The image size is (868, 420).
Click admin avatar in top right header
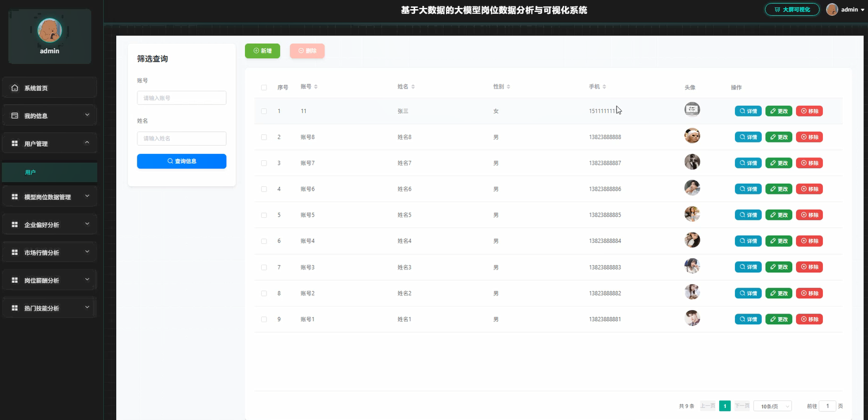tap(832, 10)
